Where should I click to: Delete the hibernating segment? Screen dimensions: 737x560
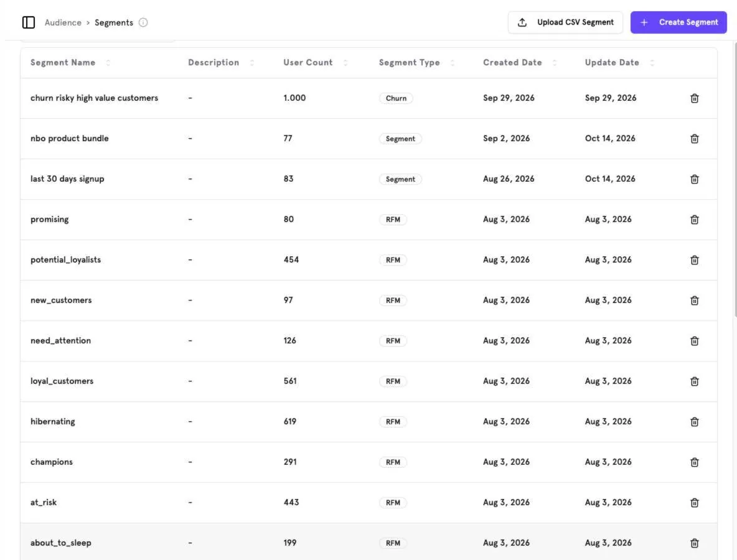pyautogui.click(x=694, y=421)
